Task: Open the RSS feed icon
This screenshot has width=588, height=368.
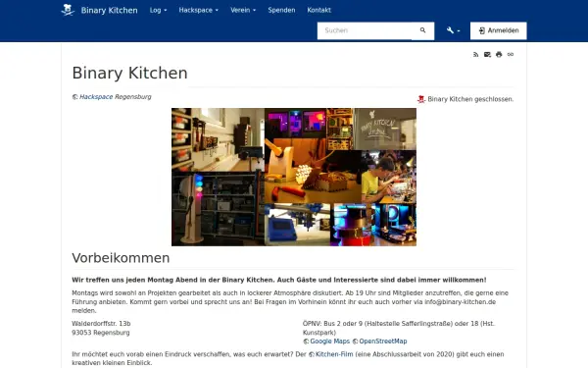Action: click(476, 54)
